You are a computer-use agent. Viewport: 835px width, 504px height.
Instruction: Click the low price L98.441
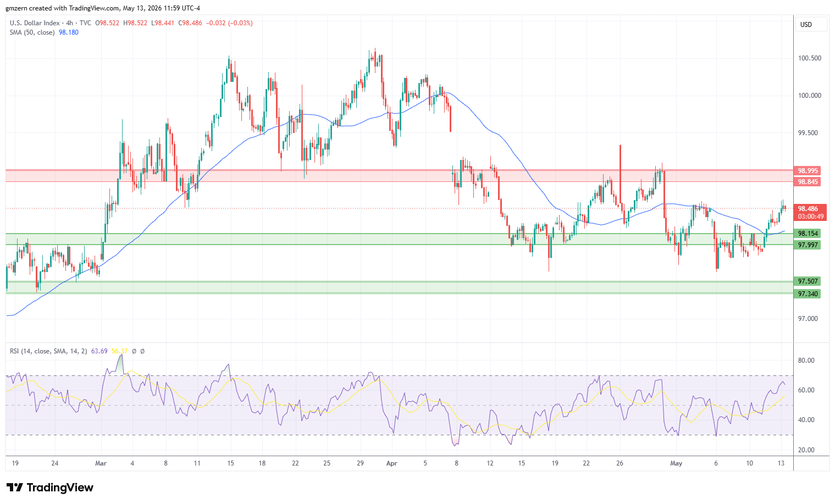(x=162, y=23)
